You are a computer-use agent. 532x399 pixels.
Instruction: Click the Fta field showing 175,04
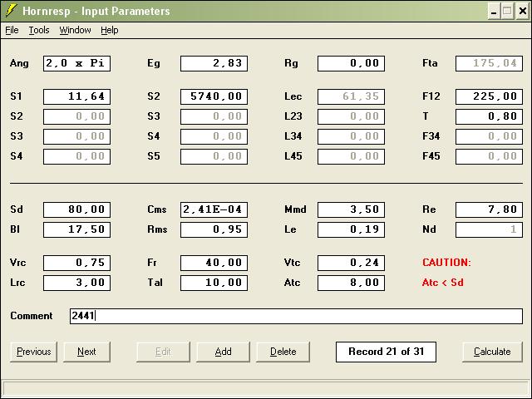click(x=489, y=63)
